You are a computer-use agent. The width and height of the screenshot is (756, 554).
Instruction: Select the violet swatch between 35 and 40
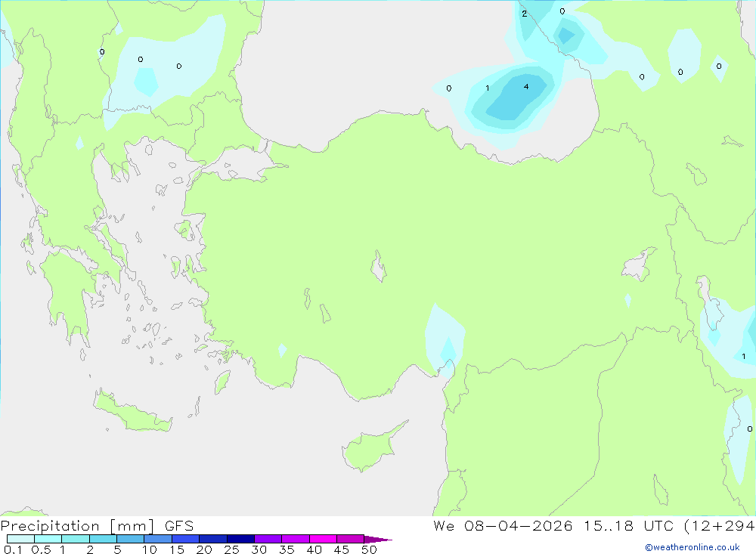coord(296,539)
